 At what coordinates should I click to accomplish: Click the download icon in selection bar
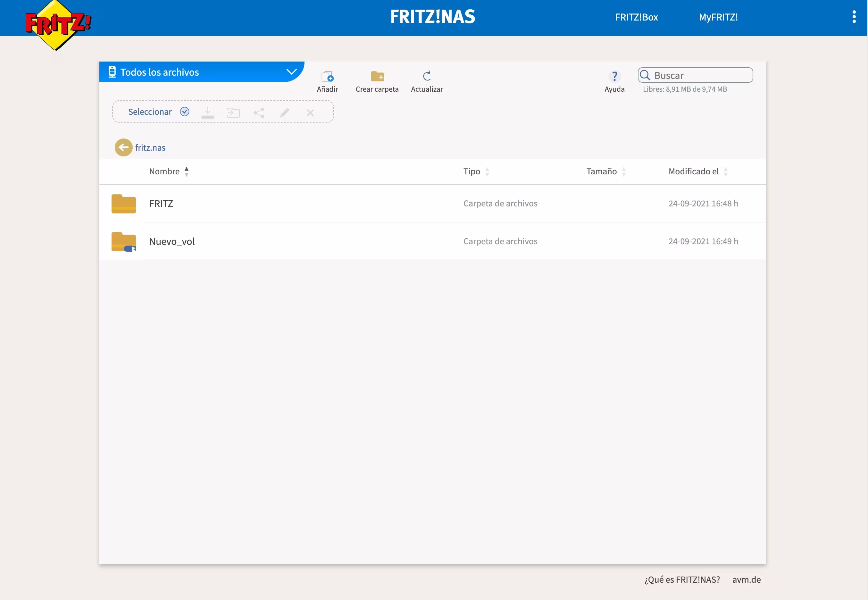207,113
